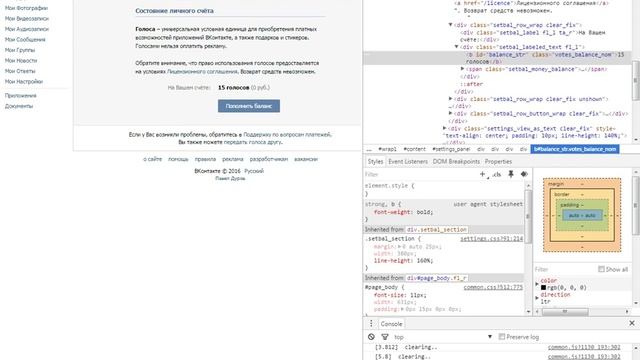The width and height of the screenshot is (640, 360).
Task: Expand the computed color property
Action: 537,284
